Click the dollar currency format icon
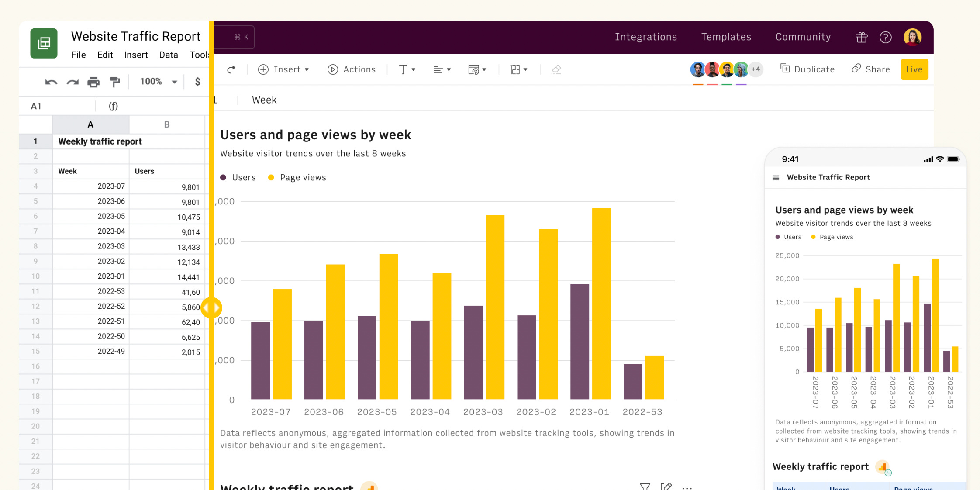 (198, 82)
